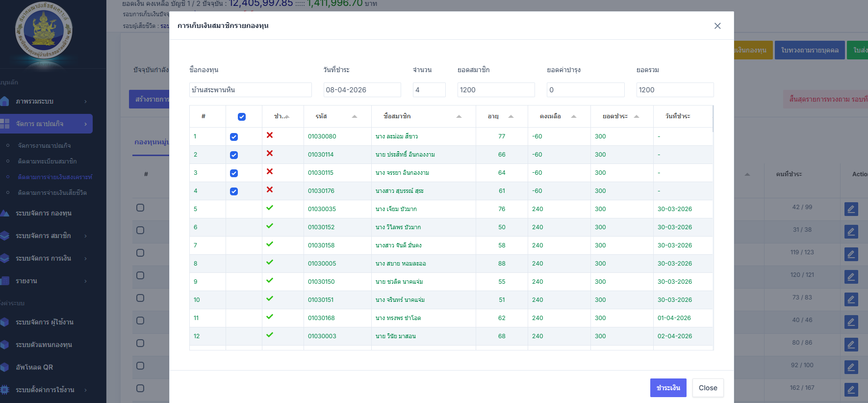This screenshot has height=403, width=868.
Task: Click the edit icon for row 73 / 83
Action: point(851,299)
